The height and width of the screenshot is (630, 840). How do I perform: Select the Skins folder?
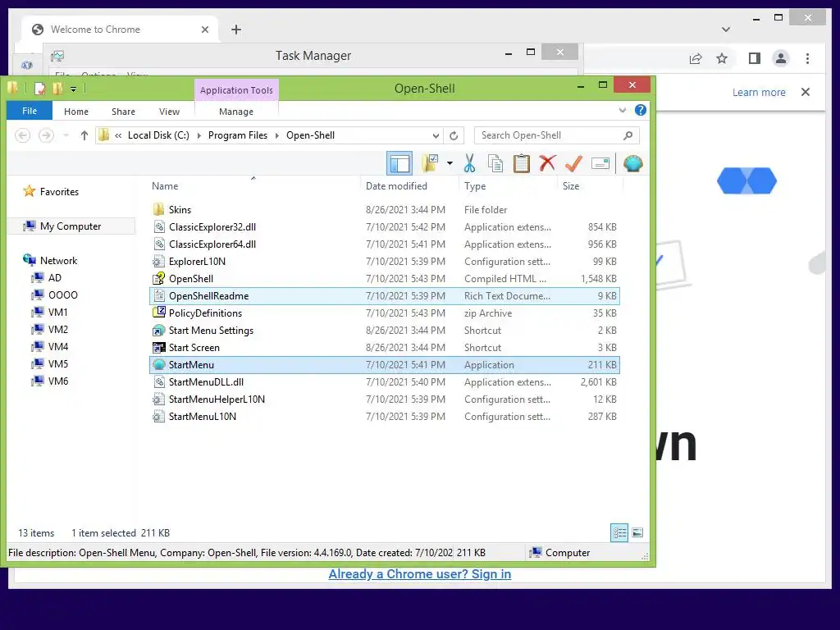(x=180, y=209)
